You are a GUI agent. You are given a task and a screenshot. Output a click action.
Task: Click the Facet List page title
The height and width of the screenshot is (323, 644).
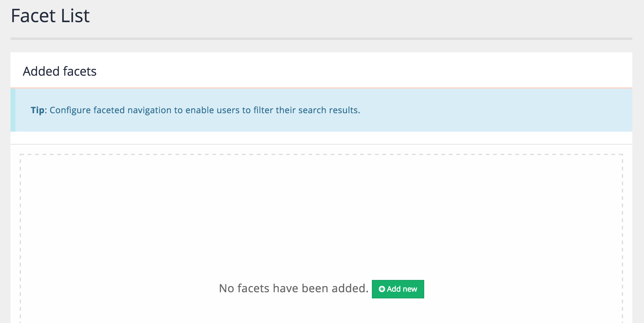click(50, 16)
